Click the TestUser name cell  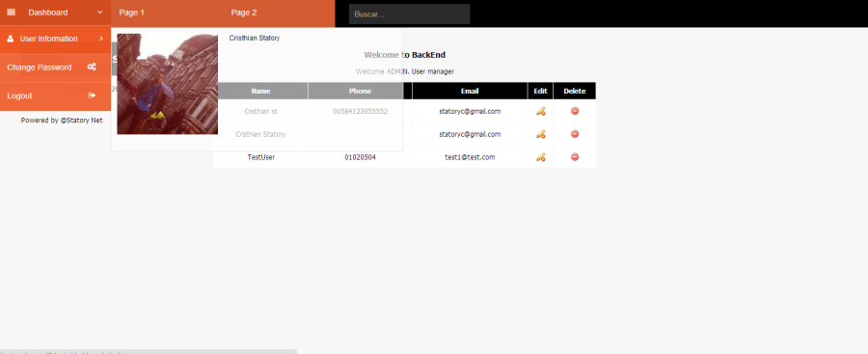click(x=260, y=157)
